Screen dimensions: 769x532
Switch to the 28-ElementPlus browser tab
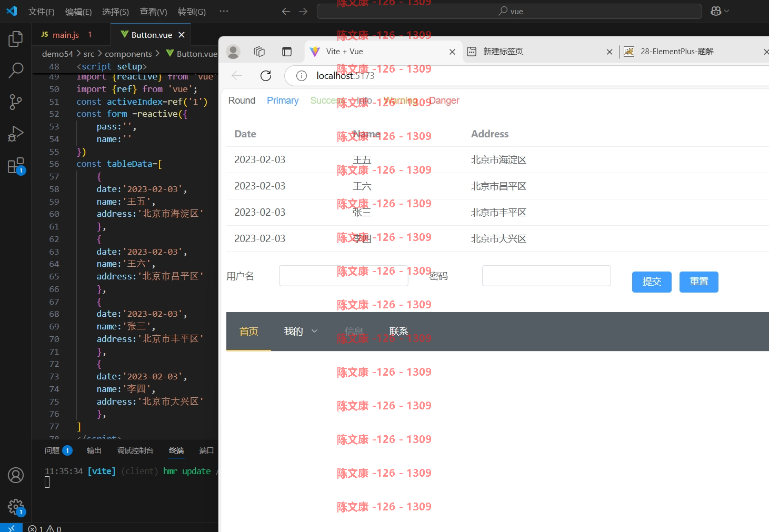[x=677, y=51]
